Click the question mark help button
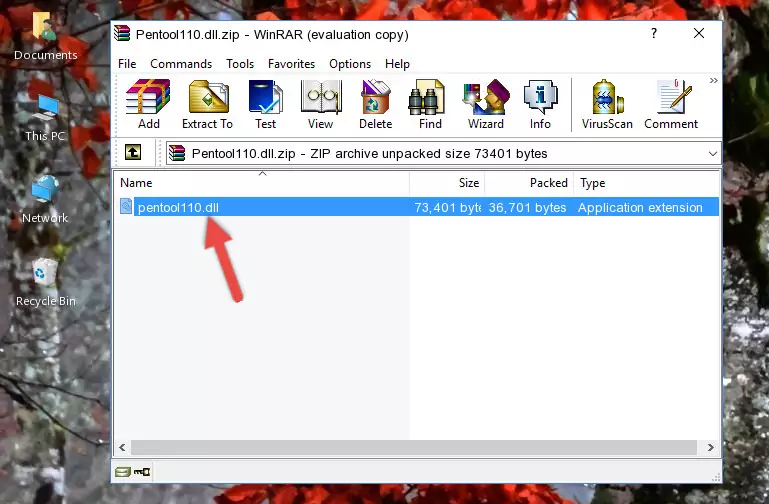Image resolution: width=769 pixels, height=504 pixels. (654, 33)
